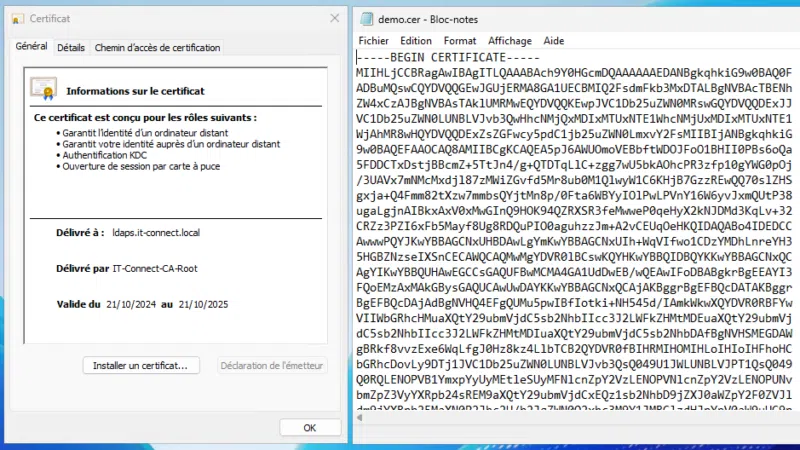Confirm with the OK button
Screen dimensions: 800x450
coord(310,428)
